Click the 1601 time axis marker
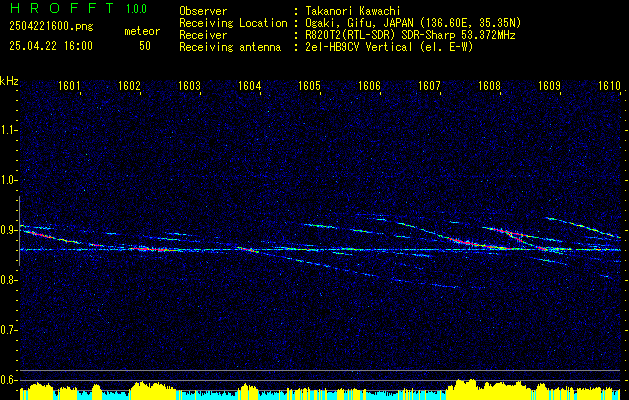629x400 pixels. [x=69, y=85]
